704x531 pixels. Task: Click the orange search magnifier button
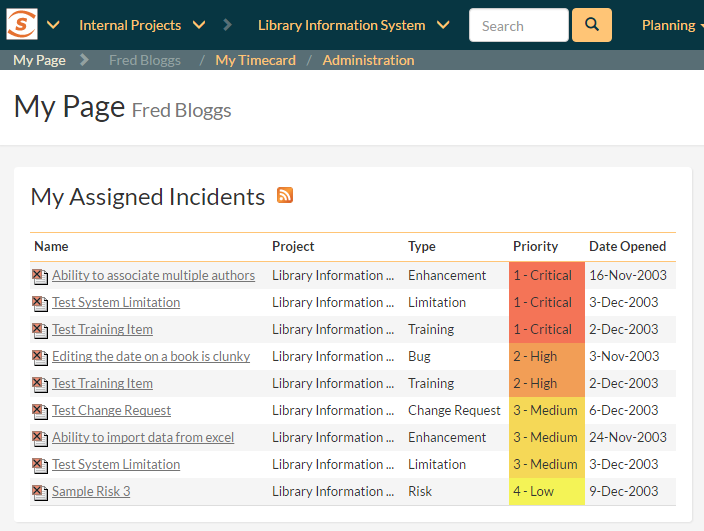point(592,25)
